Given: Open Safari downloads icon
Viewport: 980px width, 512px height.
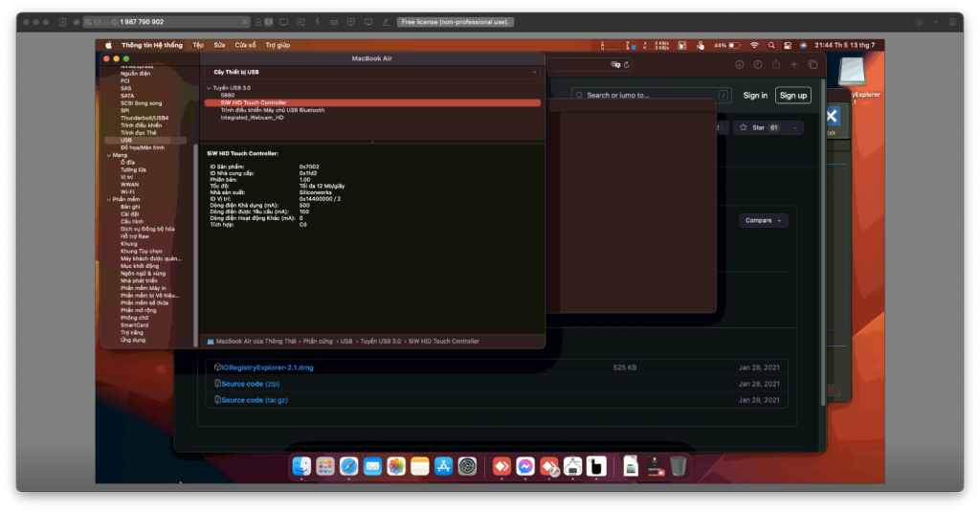Looking at the screenshot, I should 740,64.
